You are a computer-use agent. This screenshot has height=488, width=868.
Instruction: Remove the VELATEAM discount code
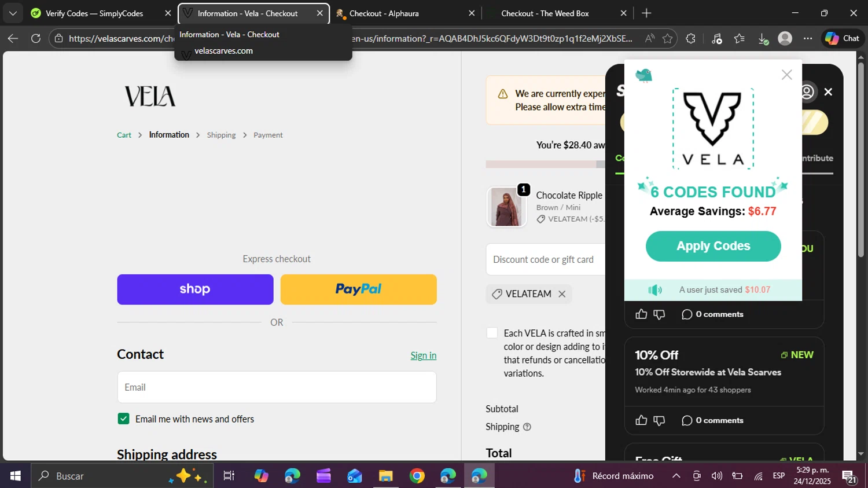tap(562, 294)
